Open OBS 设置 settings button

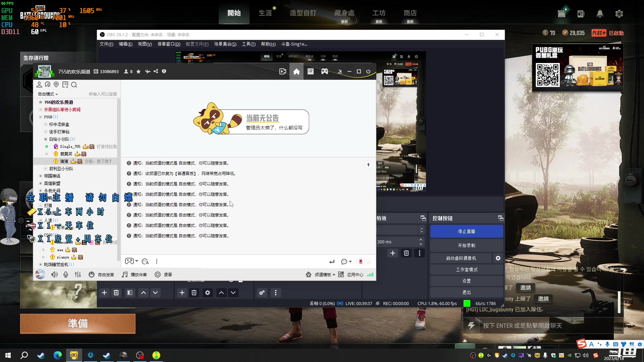(467, 281)
